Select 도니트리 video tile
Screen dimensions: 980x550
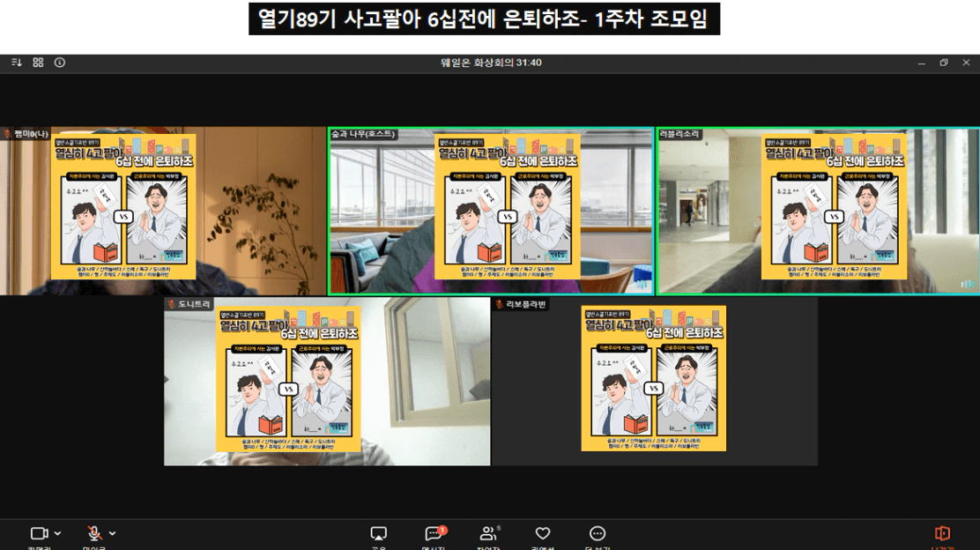[327, 382]
